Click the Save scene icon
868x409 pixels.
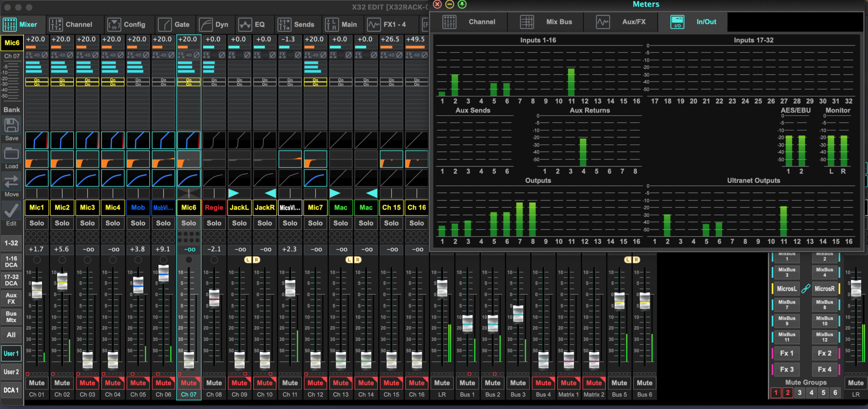coord(11,126)
